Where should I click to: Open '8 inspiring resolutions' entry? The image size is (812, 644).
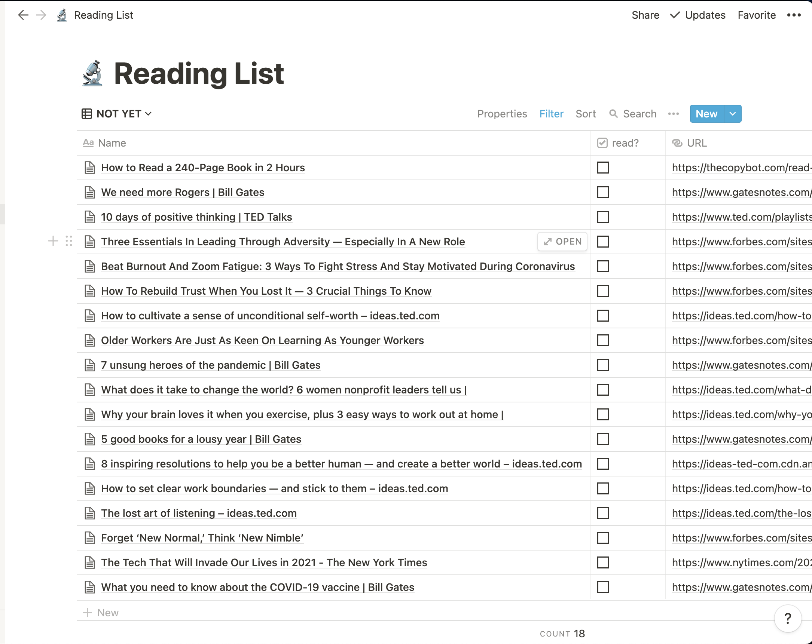click(x=341, y=464)
